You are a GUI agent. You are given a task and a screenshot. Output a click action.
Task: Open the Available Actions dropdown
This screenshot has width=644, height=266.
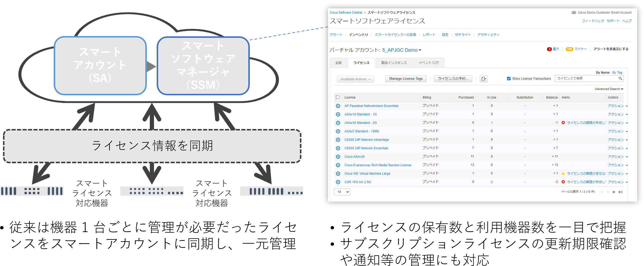[355, 79]
